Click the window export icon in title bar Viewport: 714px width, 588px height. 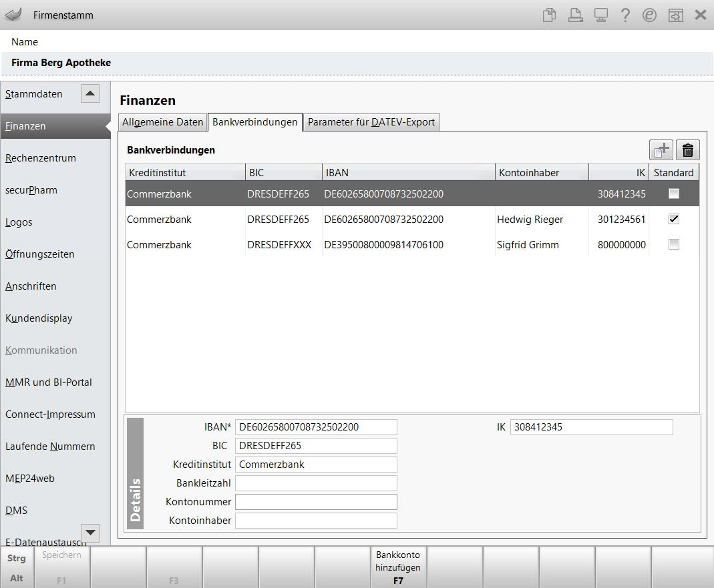(x=675, y=15)
